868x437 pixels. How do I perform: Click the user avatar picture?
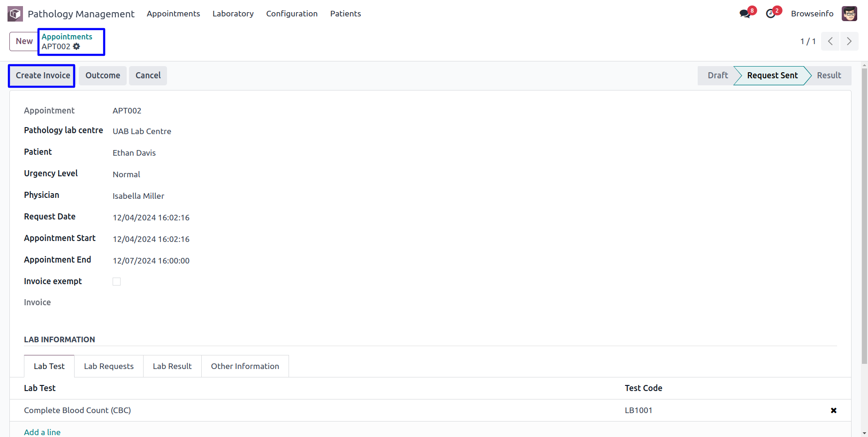849,14
